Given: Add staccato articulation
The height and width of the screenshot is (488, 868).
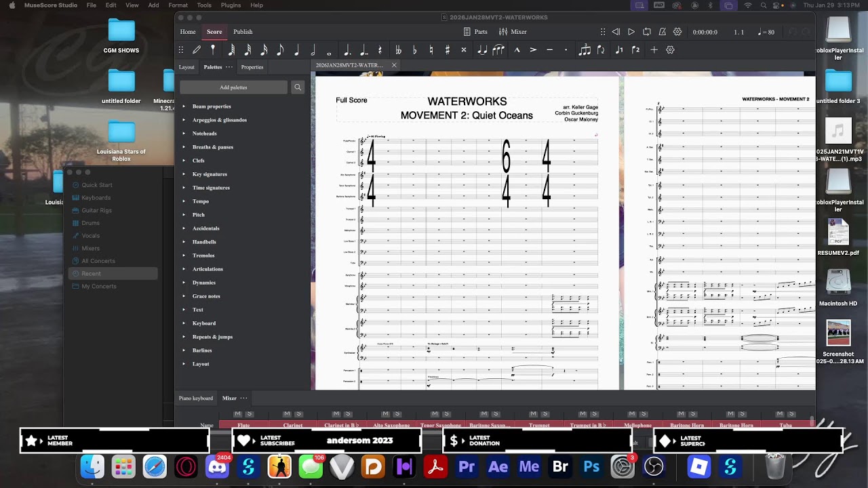Looking at the screenshot, I should click(x=566, y=49).
